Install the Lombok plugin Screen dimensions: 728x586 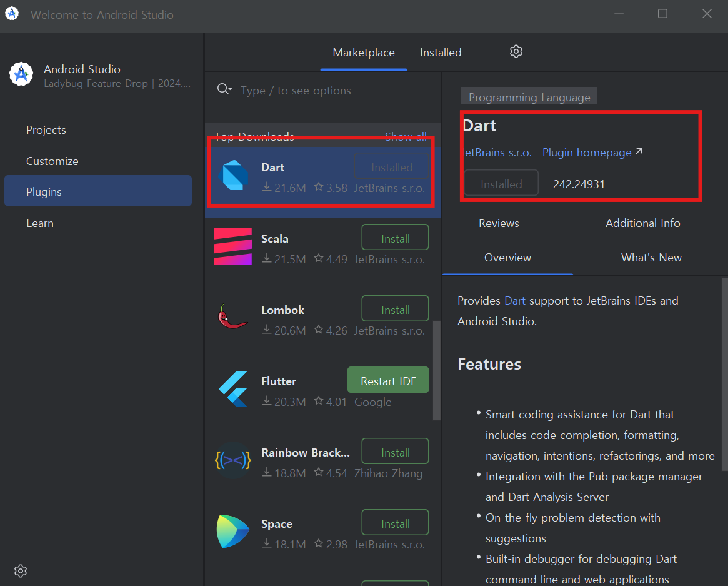[x=395, y=309]
